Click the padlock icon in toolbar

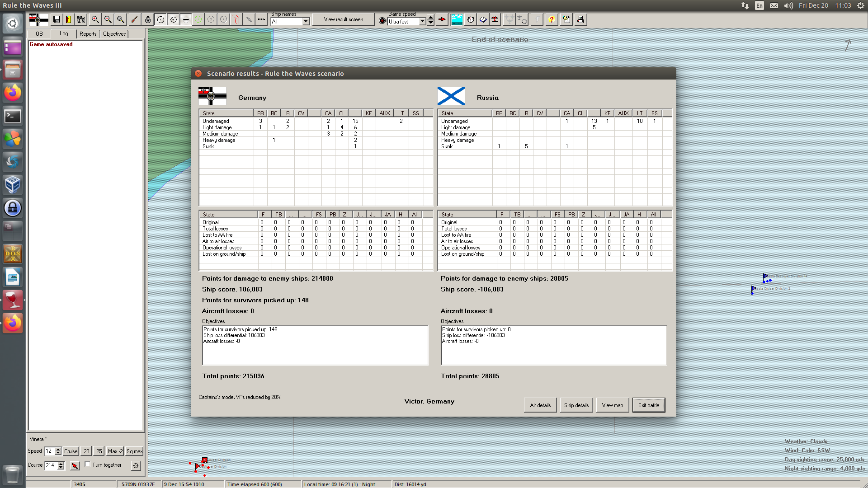(x=148, y=19)
